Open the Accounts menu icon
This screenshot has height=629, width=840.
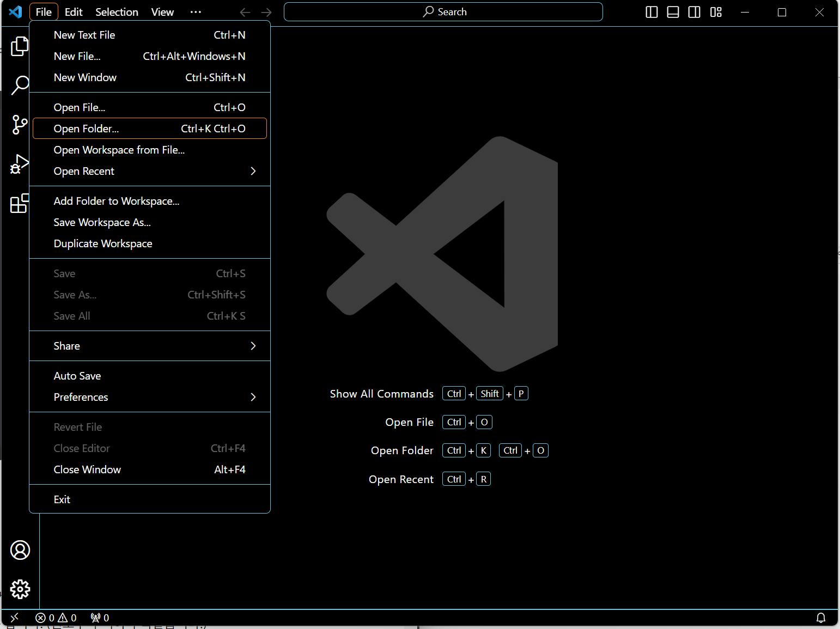pyautogui.click(x=20, y=550)
